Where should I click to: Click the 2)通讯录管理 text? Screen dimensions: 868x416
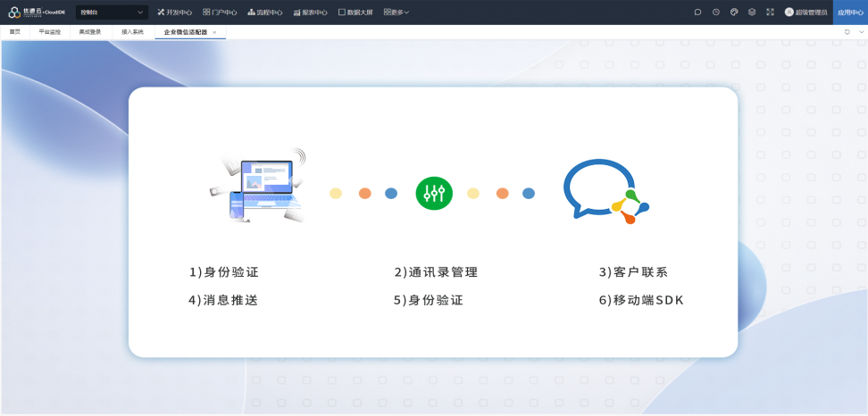(x=436, y=272)
